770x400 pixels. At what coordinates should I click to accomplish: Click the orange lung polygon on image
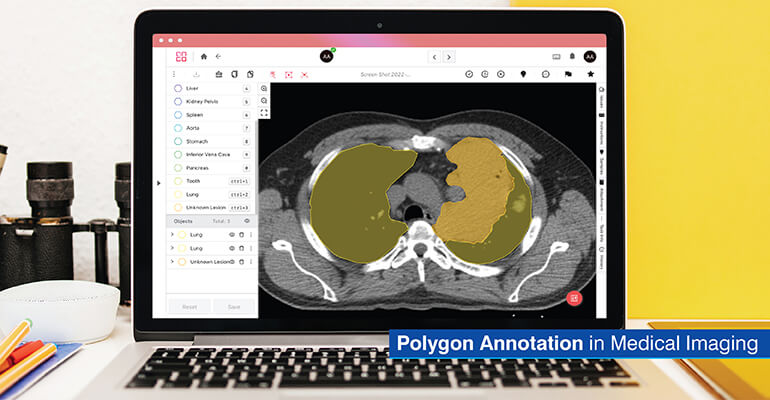(474, 189)
